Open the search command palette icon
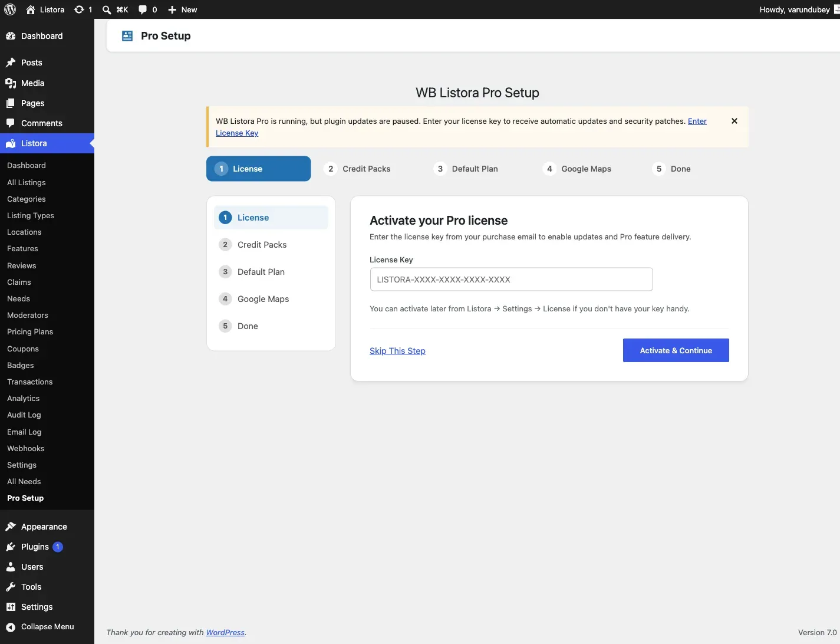This screenshot has width=840, height=644. [x=107, y=9]
